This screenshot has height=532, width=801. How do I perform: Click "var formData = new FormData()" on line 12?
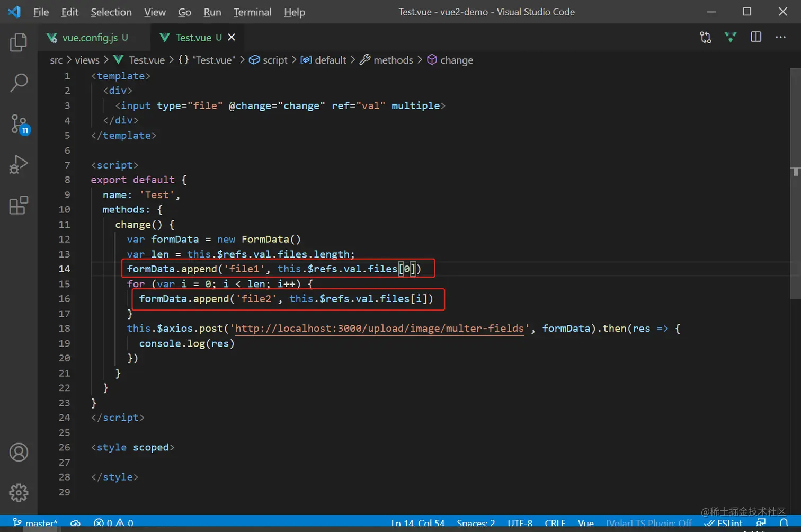(x=213, y=239)
